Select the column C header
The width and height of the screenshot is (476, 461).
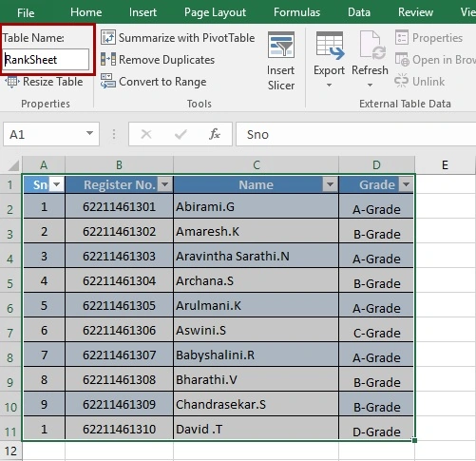[x=257, y=164]
